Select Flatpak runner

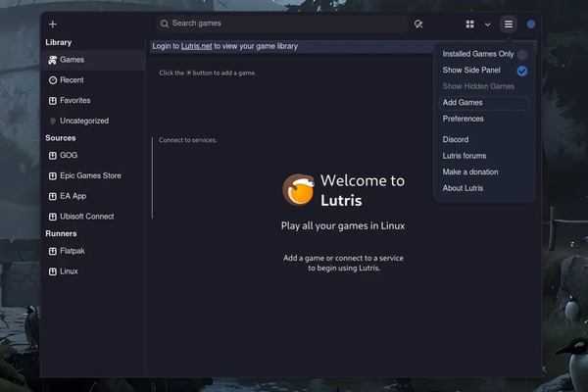click(93, 251)
